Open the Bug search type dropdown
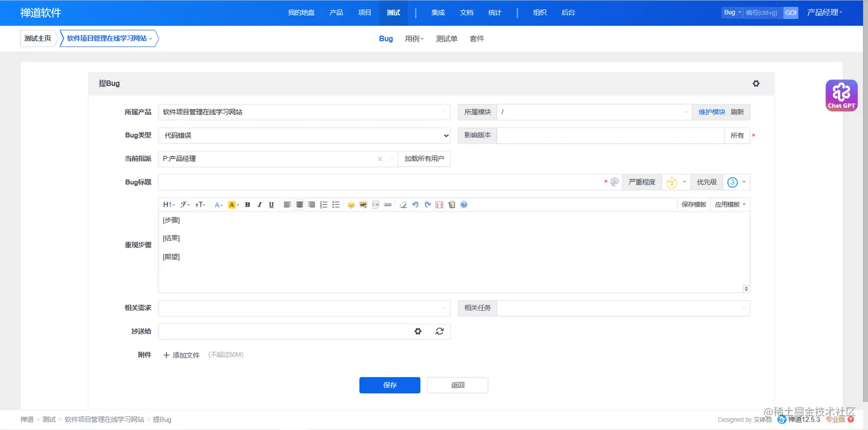The width and height of the screenshot is (868, 430). [732, 13]
